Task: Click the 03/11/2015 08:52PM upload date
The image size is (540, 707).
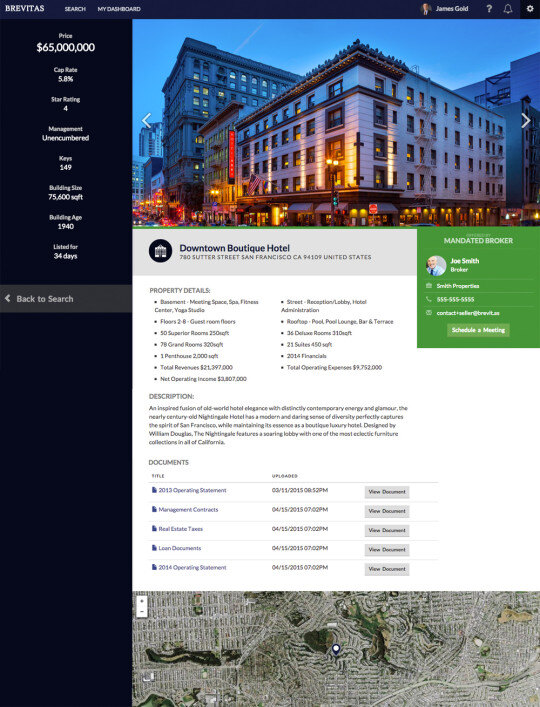Action: click(300, 490)
